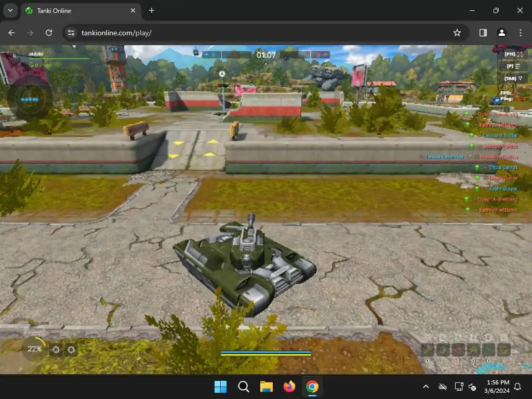Click the cloud sync tray icon

pos(443,387)
